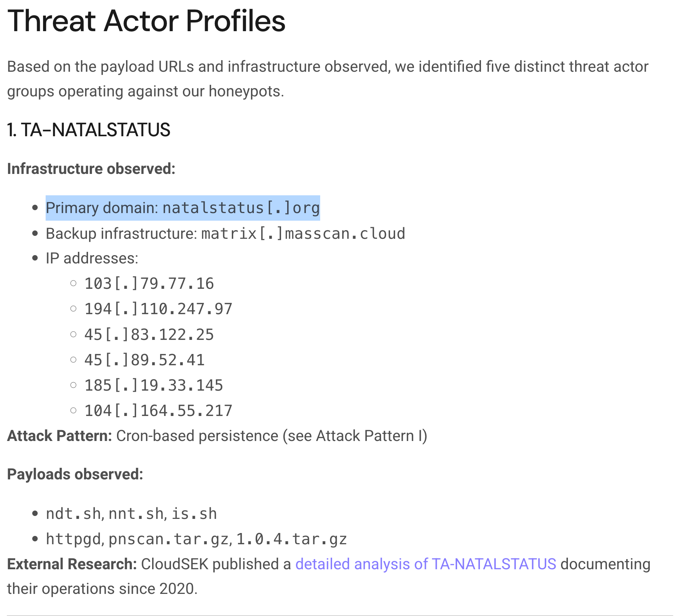Click the highlighted Primary domain natalstatus line
The image size is (678, 616).
(183, 208)
